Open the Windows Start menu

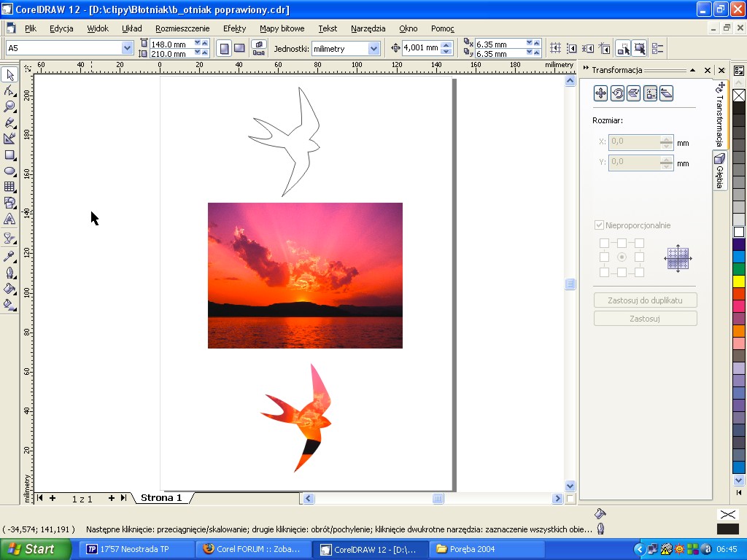coord(35,549)
